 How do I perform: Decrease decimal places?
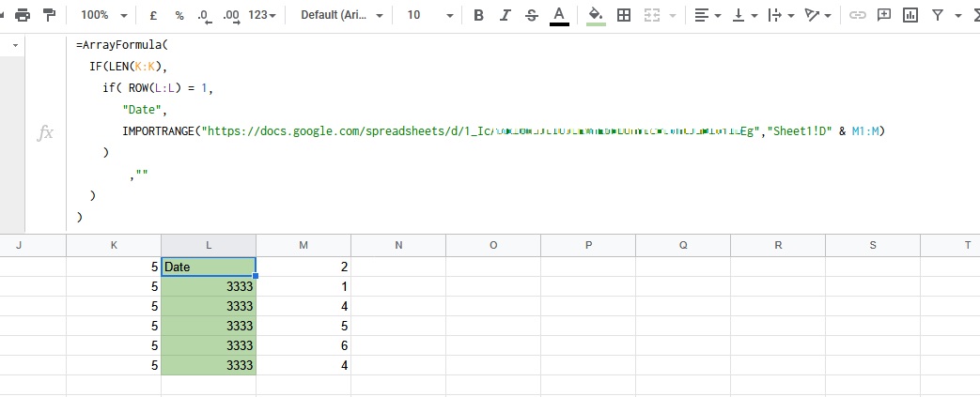point(205,16)
